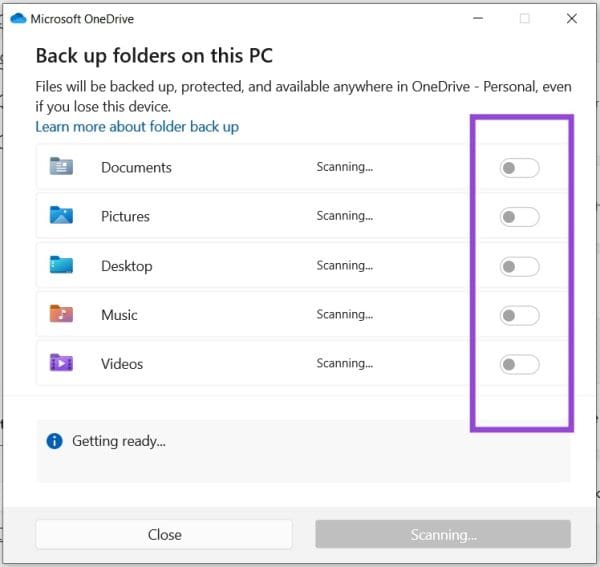Click the OneDrive cloud icon in title bar
The width and height of the screenshot is (600, 567).
tap(18, 18)
